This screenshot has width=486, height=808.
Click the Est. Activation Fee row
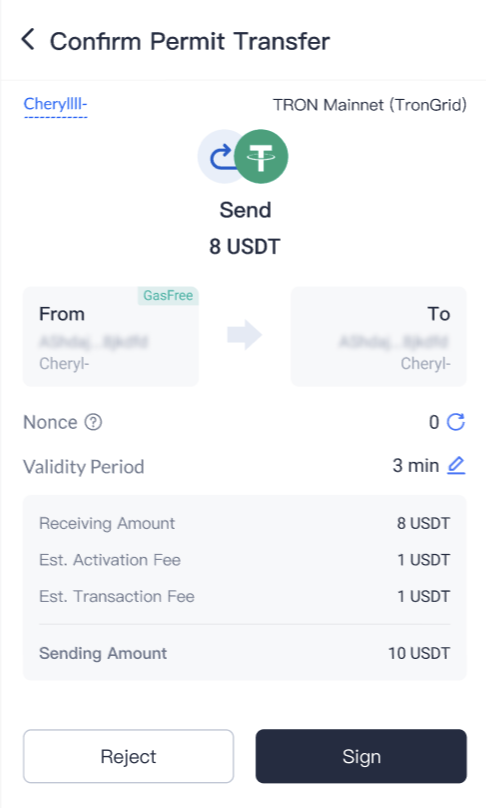coord(245,560)
